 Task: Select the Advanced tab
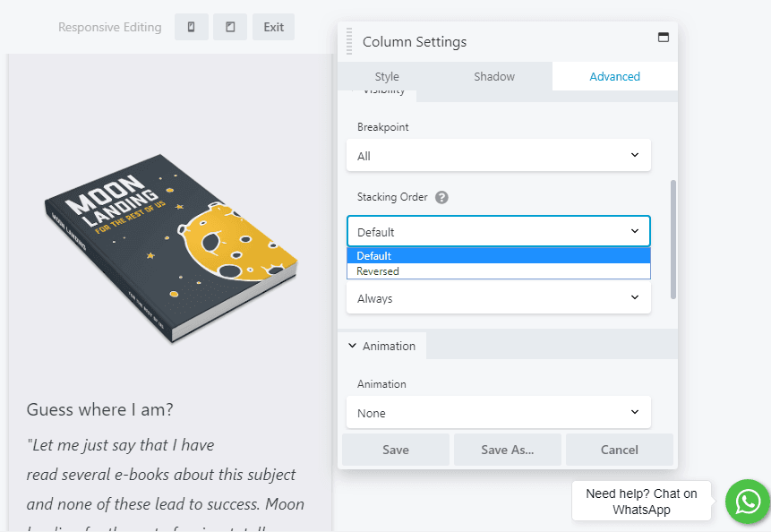click(x=614, y=77)
